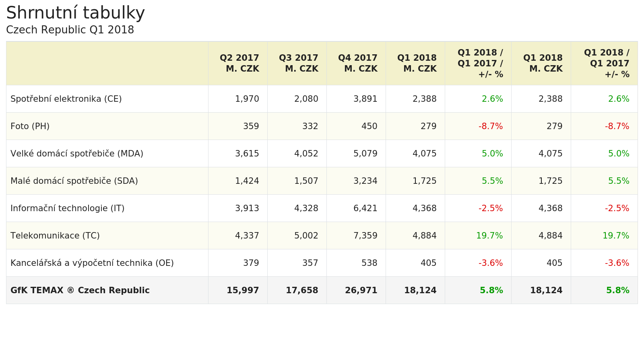This screenshot has width=644, height=362.
Task: Click the Q3 2017 M. CZK column header
Action: click(298, 63)
